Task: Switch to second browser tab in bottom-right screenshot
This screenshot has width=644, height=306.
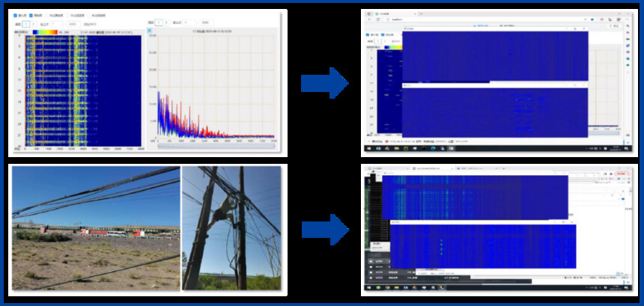Action: pyautogui.click(x=431, y=168)
